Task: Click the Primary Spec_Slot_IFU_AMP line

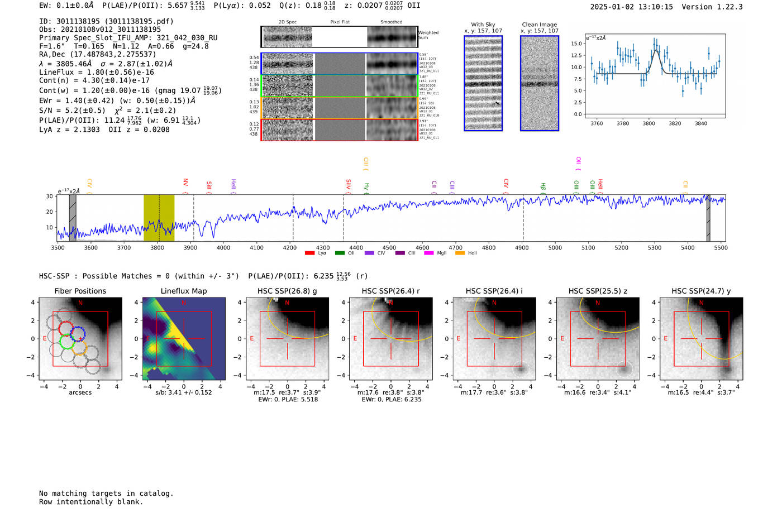Action: (128, 38)
